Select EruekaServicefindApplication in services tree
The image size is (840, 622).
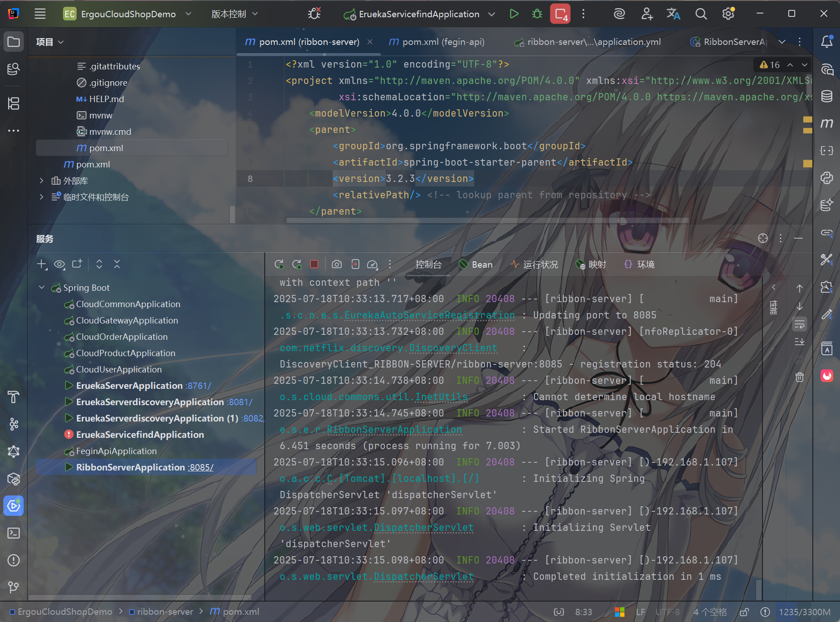coord(140,435)
